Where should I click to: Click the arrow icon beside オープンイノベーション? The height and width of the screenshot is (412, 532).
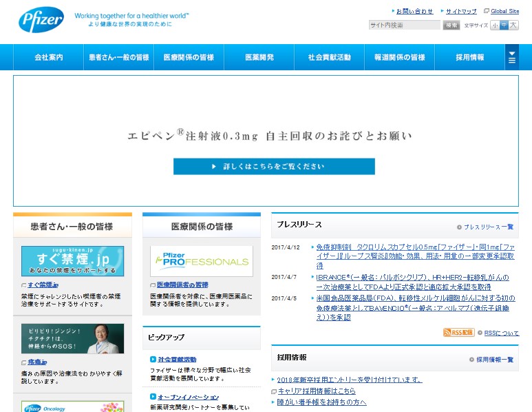(153, 396)
